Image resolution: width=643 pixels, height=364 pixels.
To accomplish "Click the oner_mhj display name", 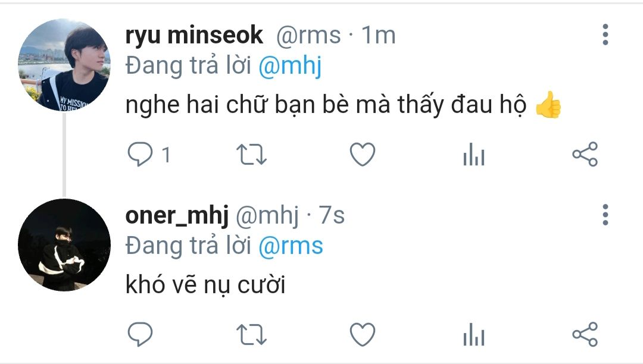I will click(177, 216).
